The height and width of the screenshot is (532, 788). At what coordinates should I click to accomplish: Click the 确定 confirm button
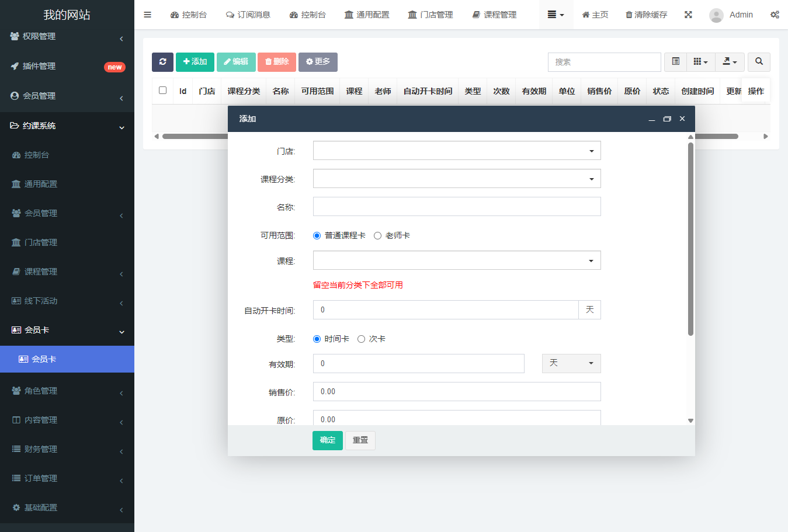[x=328, y=440]
